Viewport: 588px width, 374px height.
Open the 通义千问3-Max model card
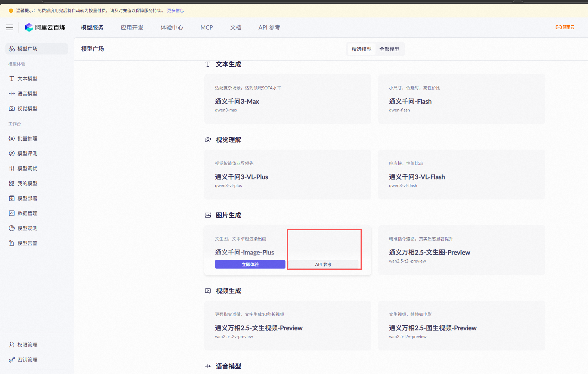click(x=288, y=99)
